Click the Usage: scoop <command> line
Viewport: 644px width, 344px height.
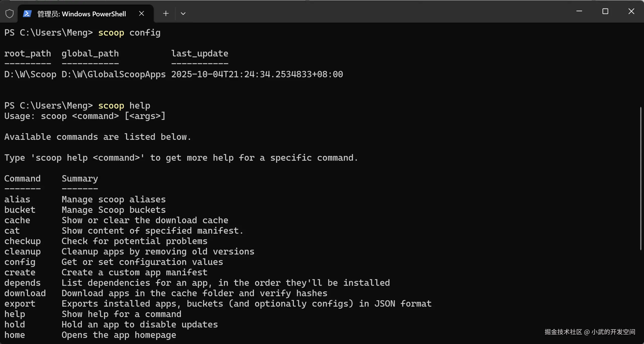(85, 116)
